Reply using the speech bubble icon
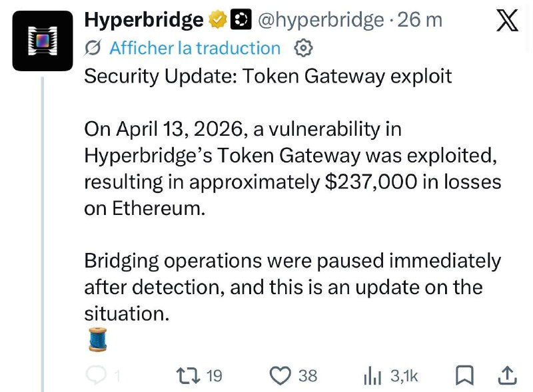 pyautogui.click(x=97, y=376)
